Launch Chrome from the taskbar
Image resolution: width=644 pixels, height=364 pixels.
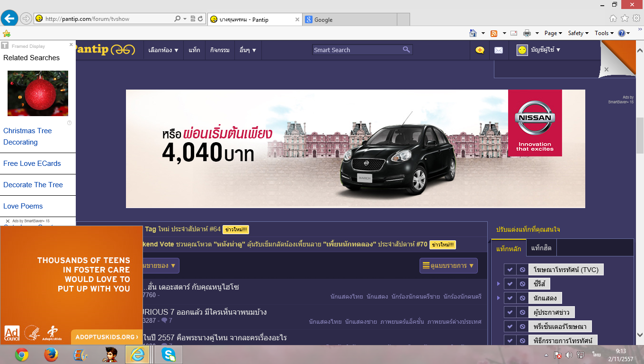(x=21, y=355)
